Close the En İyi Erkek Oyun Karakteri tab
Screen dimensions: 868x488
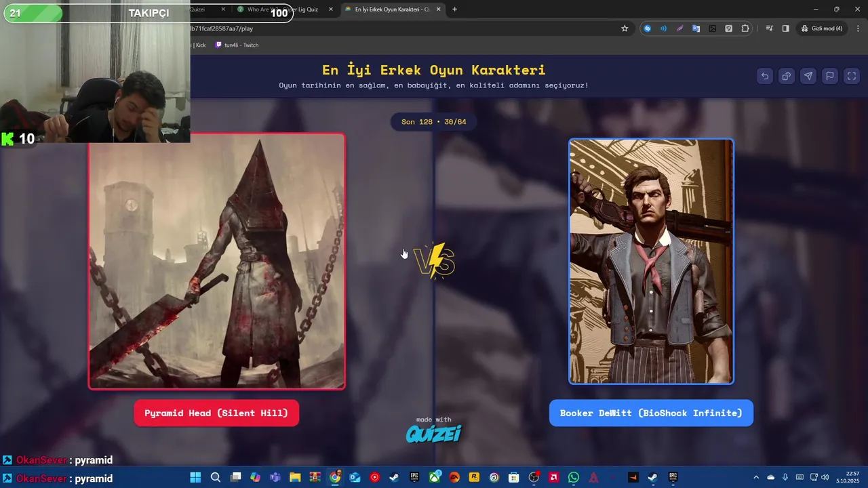click(439, 9)
